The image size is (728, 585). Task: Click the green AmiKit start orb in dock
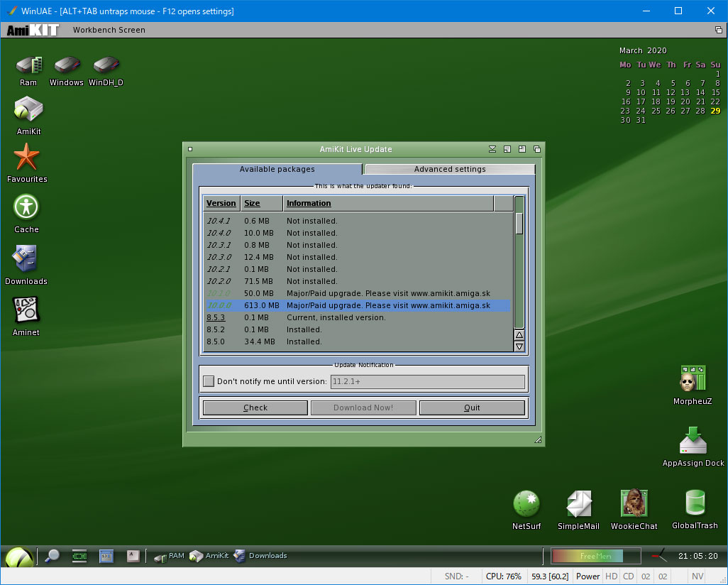(19, 557)
